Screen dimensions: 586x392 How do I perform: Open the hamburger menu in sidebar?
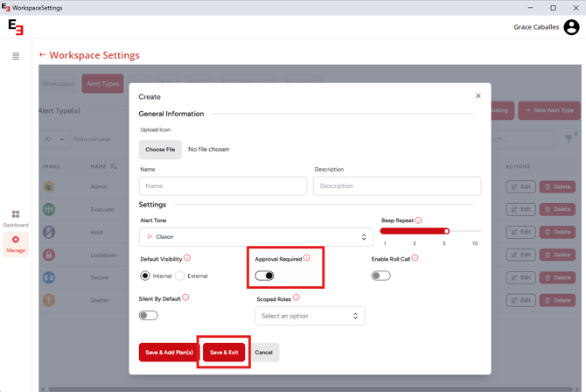[x=16, y=56]
